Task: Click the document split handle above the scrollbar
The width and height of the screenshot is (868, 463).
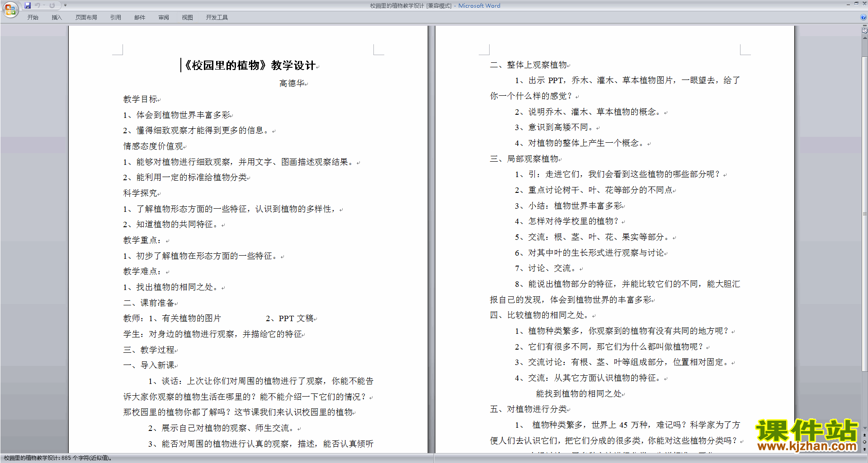Action: (865, 26)
